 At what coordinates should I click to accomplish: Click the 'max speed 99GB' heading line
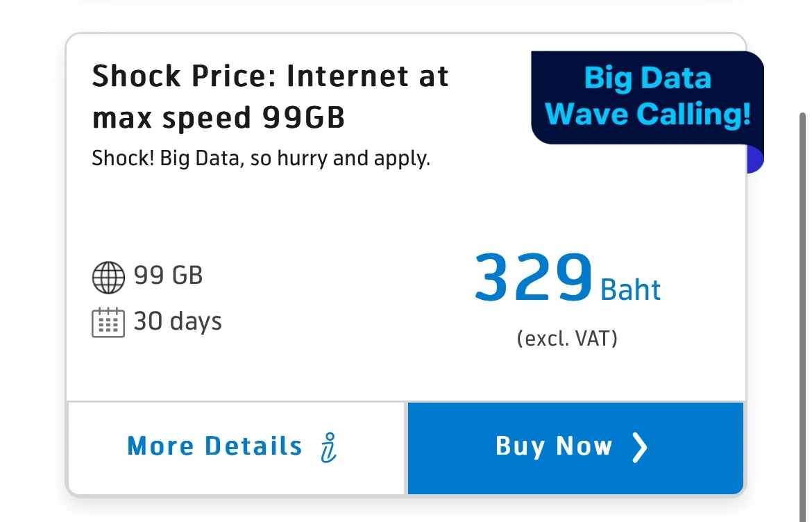(218, 118)
